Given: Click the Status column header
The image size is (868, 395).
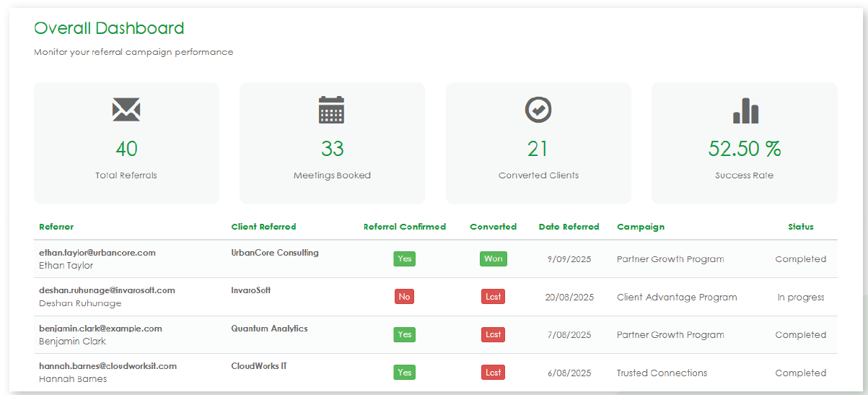Looking at the screenshot, I should (x=800, y=227).
